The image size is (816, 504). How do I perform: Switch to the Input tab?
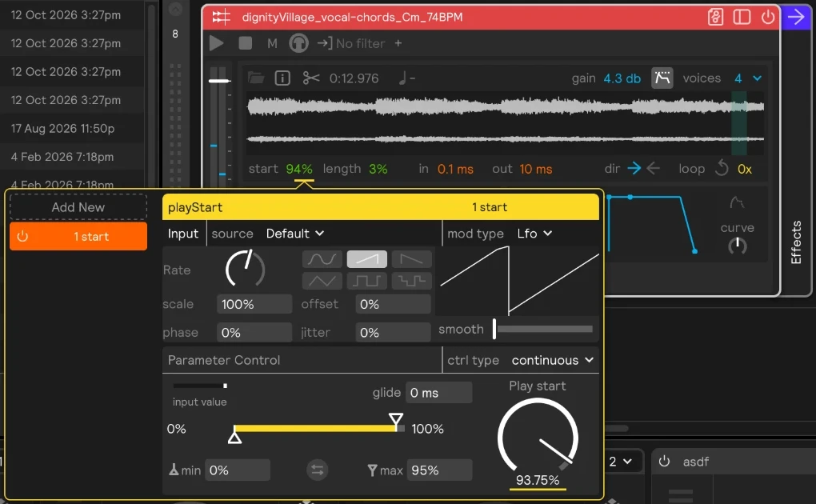pyautogui.click(x=183, y=234)
